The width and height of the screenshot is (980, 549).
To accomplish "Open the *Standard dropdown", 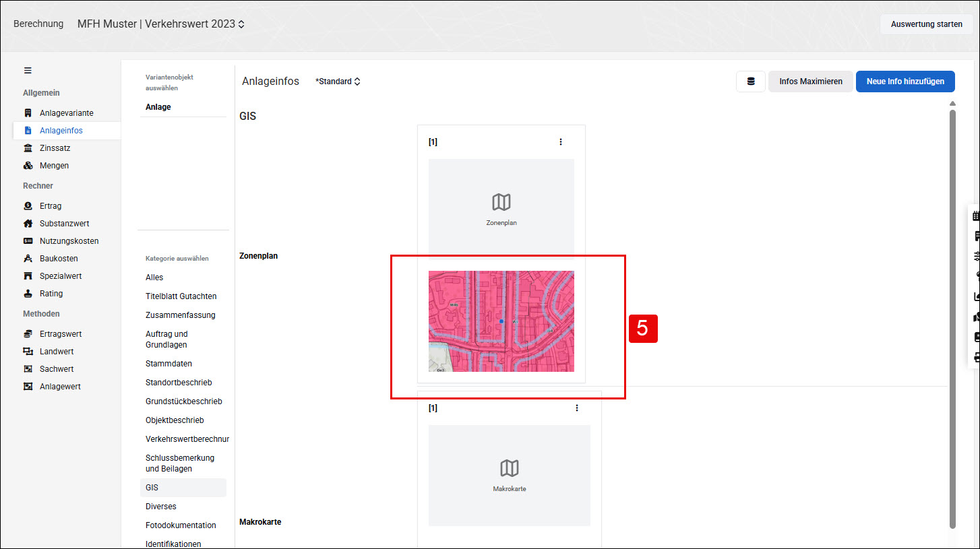I will pos(338,82).
